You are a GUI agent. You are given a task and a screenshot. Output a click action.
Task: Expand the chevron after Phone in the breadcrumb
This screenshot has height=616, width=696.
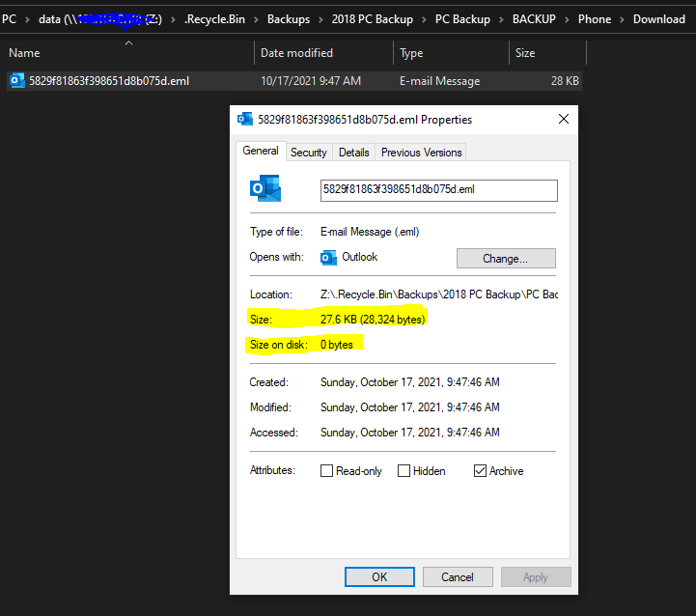pos(622,19)
